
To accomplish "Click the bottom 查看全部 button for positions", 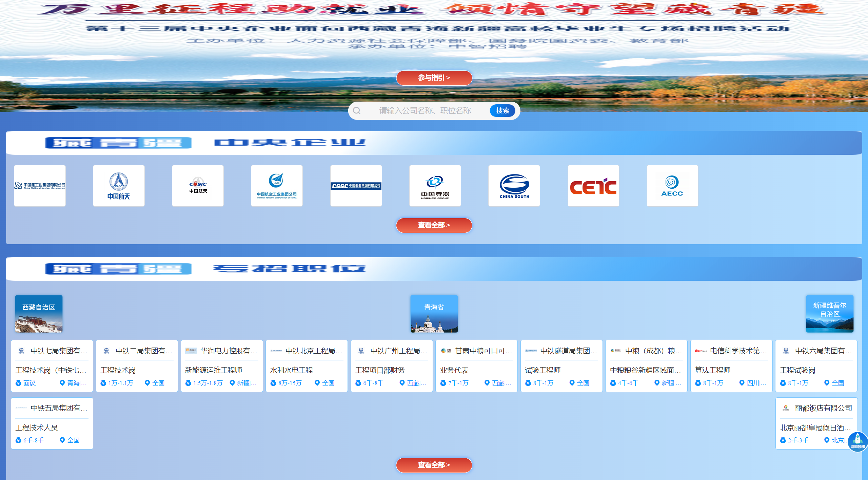I will [x=434, y=465].
